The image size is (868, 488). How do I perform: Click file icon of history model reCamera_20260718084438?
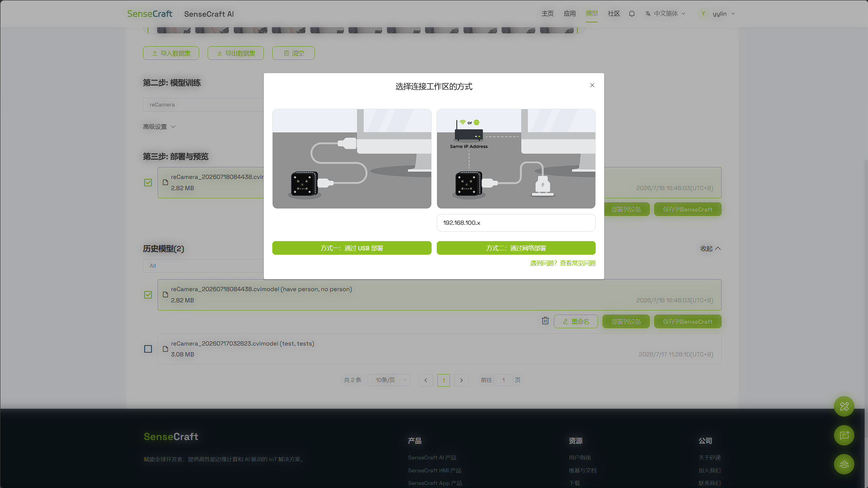165,295
